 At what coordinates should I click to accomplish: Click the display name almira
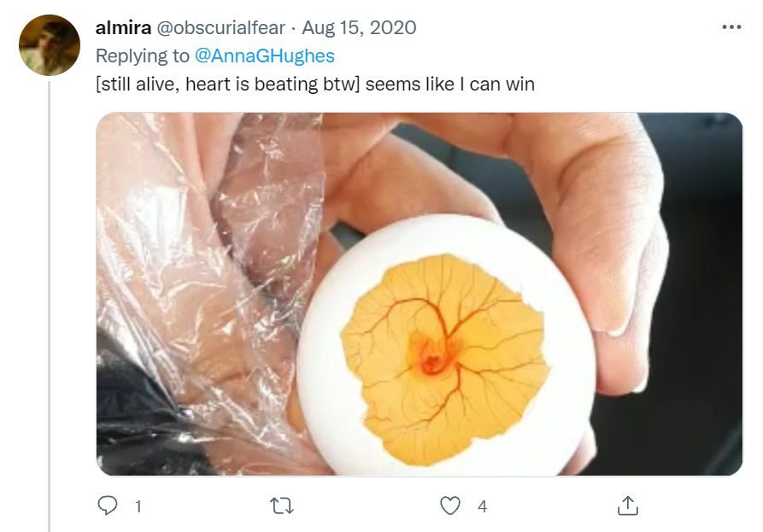point(123,27)
